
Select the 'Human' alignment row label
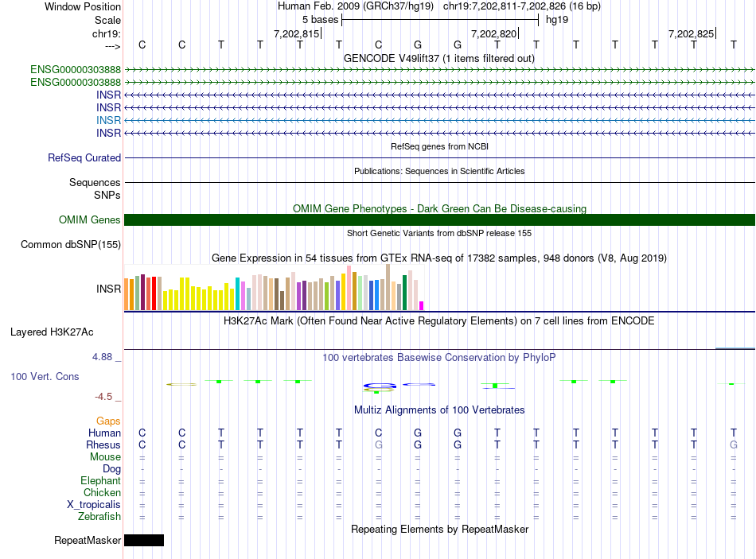click(x=104, y=433)
